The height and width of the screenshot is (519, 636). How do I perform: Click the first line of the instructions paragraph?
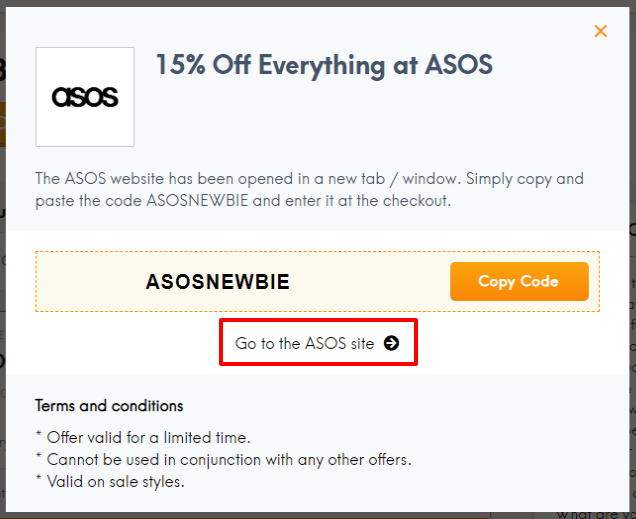click(309, 179)
